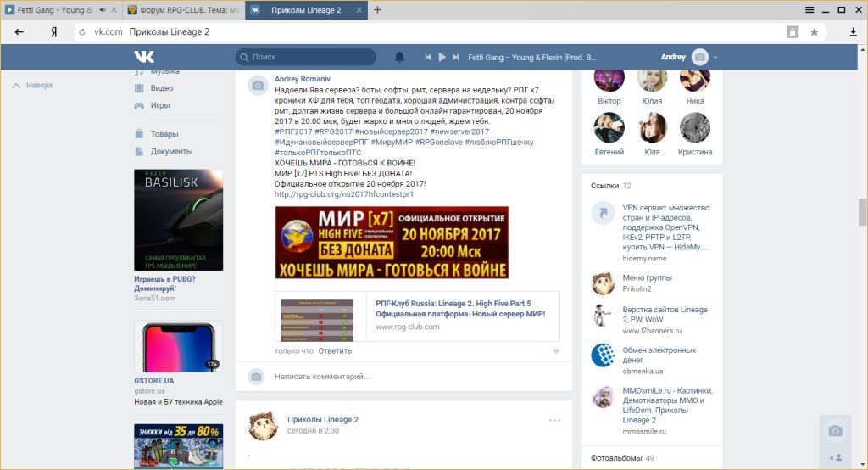Close the Приколы Lineage 2 tab
This screenshot has height=470, width=868.
click(359, 10)
